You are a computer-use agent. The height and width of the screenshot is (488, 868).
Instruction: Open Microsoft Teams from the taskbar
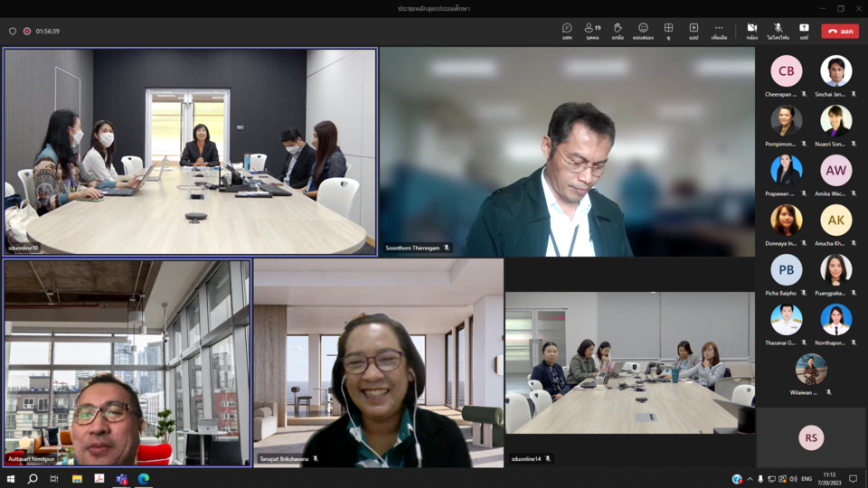121,479
